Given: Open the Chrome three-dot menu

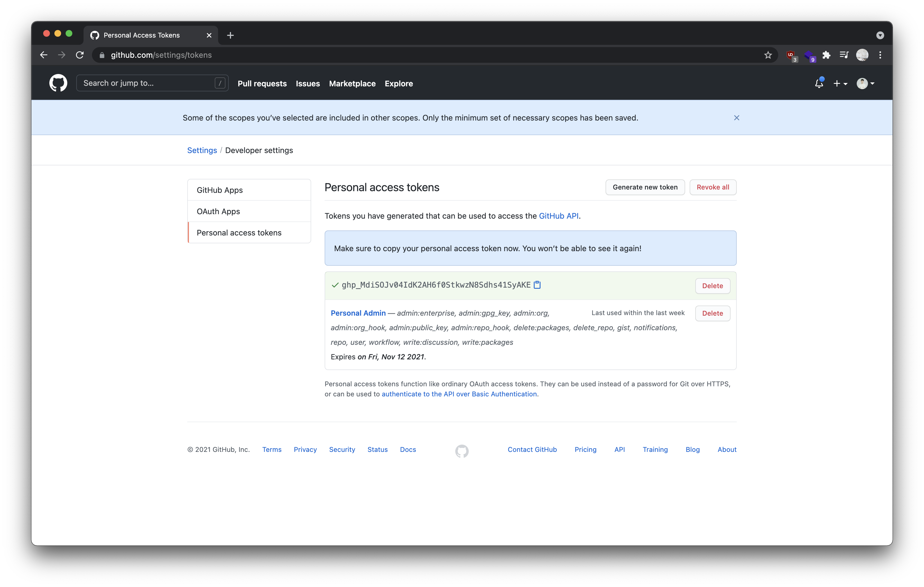Looking at the screenshot, I should (x=880, y=55).
